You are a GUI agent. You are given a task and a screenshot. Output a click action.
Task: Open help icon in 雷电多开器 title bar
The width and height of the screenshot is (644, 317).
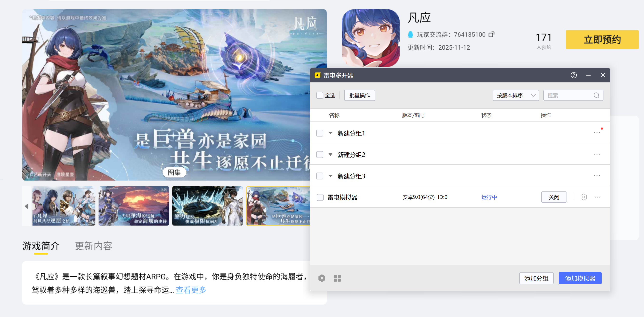[x=573, y=75]
